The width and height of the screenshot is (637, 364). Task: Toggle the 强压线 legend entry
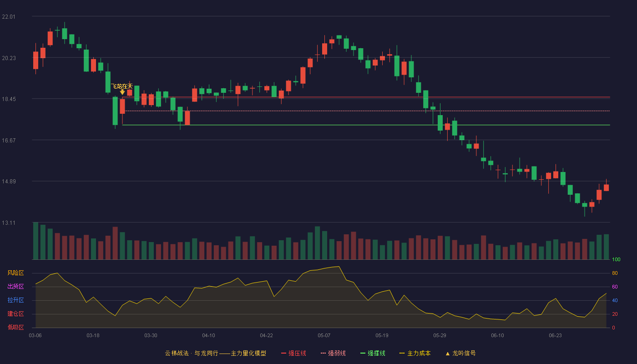coord(293,353)
